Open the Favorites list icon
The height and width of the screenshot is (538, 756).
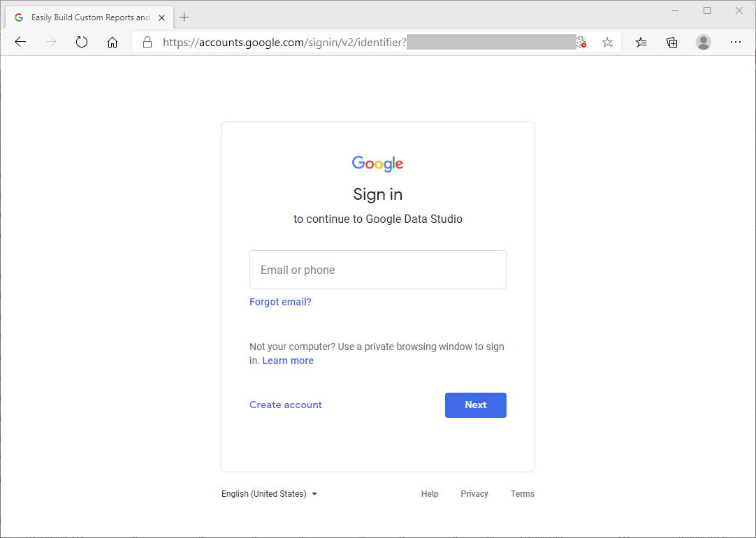641,42
